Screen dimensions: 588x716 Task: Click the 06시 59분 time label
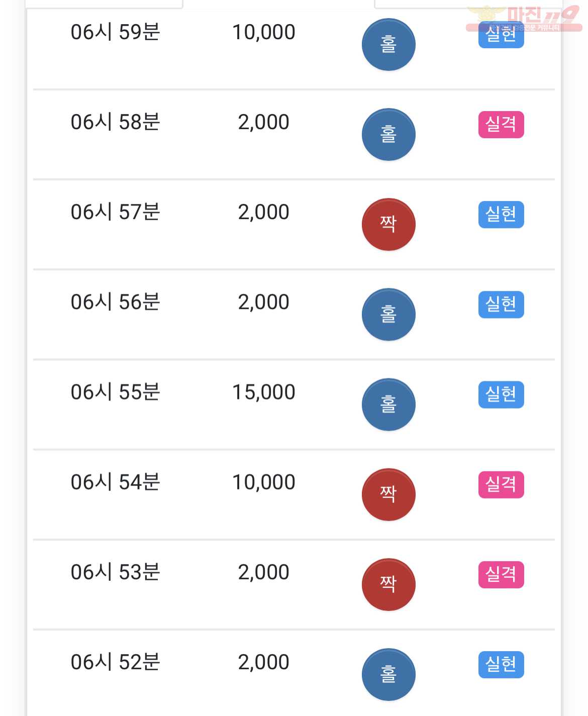coord(115,32)
